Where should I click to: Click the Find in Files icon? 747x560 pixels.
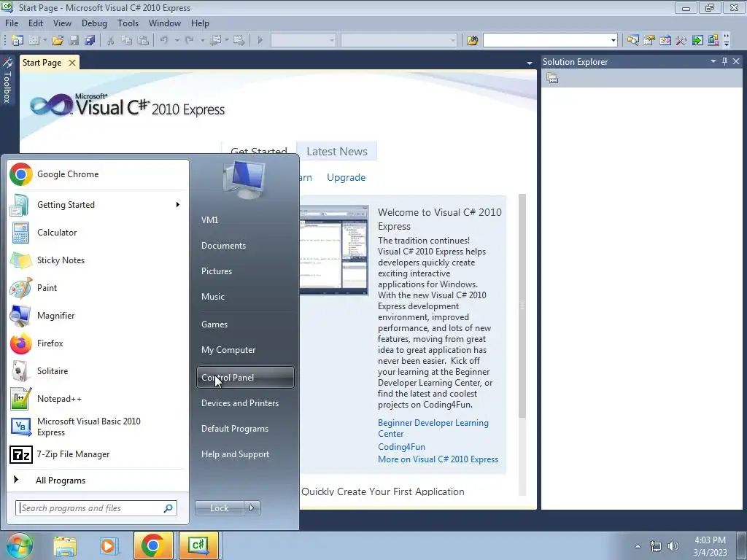tap(472, 41)
